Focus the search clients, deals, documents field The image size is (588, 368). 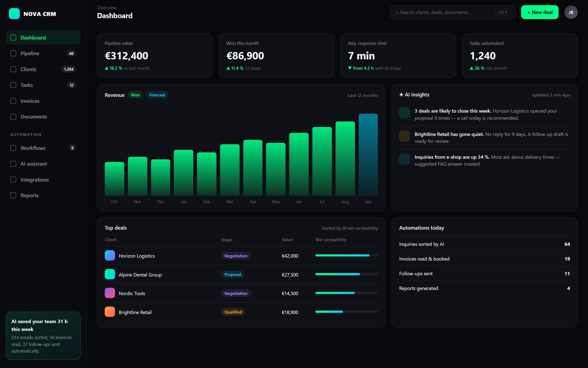coord(452,12)
